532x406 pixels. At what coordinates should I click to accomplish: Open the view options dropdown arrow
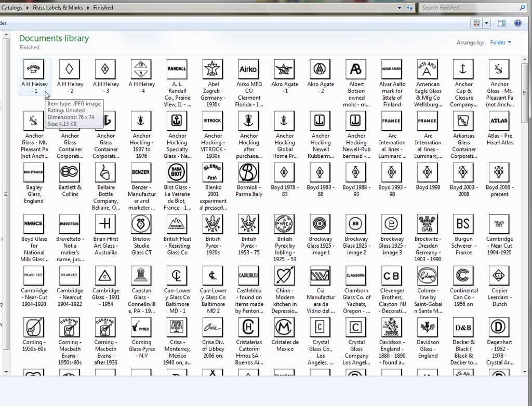487,23
